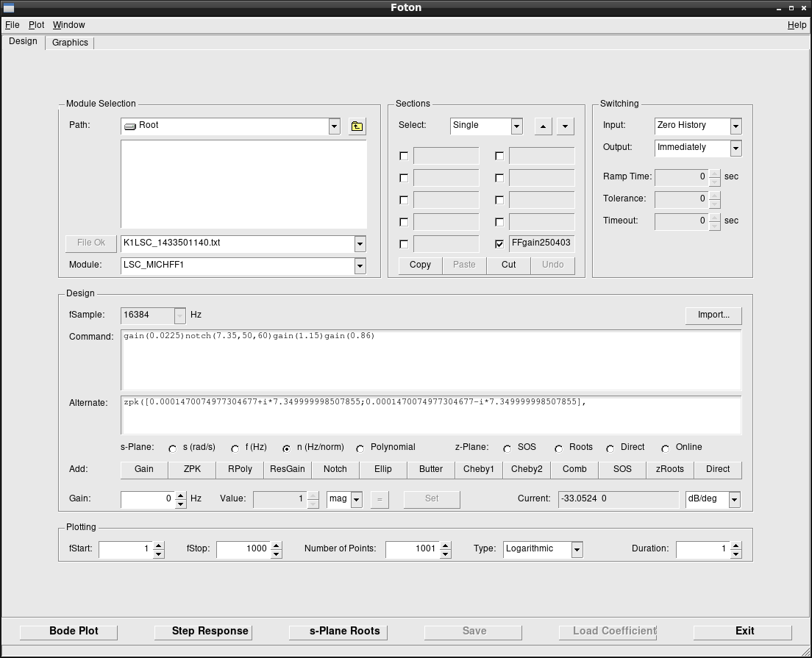This screenshot has height=658, width=812.
Task: Add a Notch filter
Action: pyautogui.click(x=335, y=470)
